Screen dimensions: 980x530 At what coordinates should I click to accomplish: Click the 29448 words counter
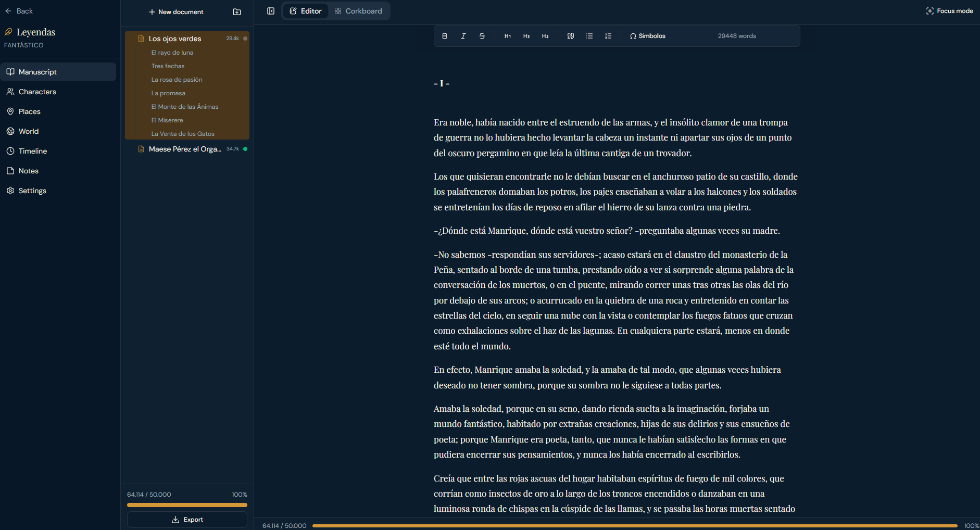coord(737,36)
